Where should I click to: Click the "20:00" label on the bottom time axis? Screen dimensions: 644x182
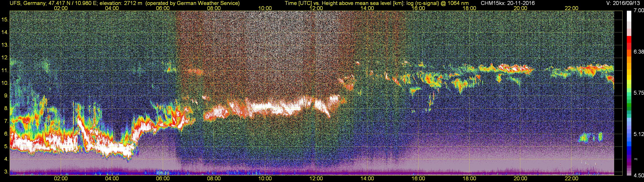[521, 179]
